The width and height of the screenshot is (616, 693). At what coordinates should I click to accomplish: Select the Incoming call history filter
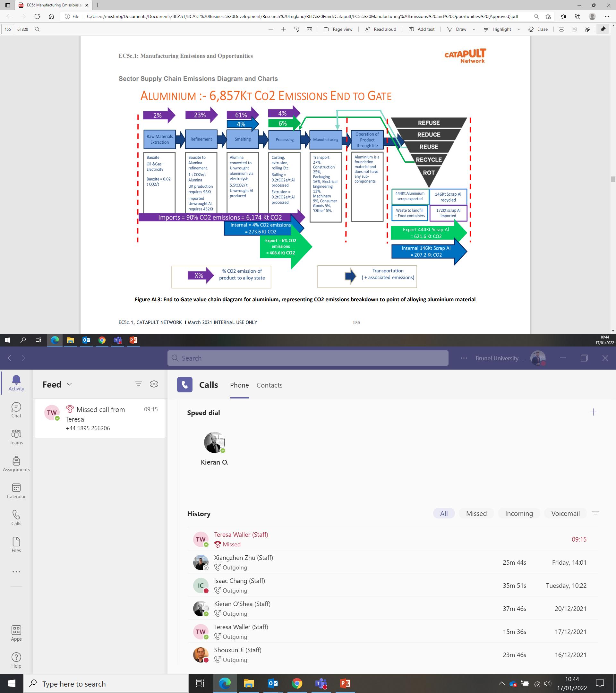point(519,513)
